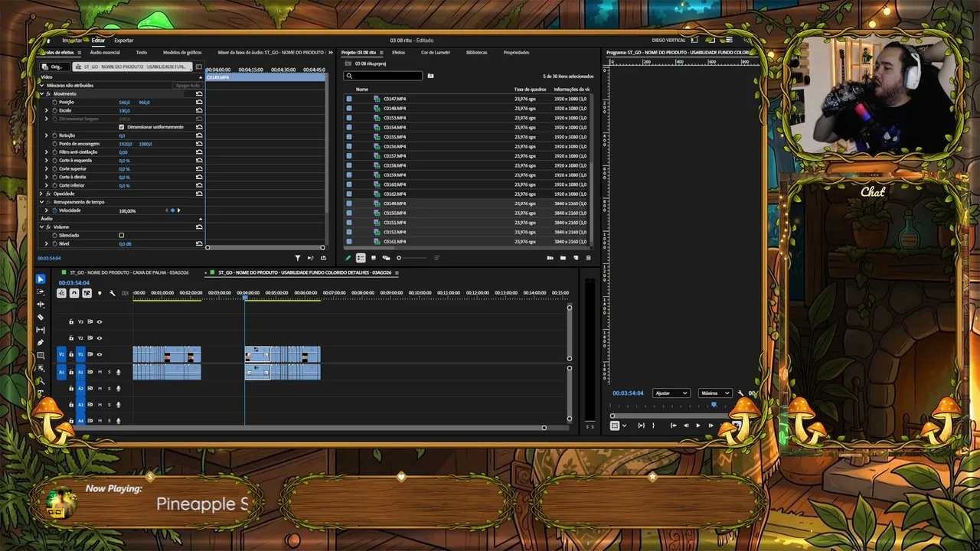The height and width of the screenshot is (551, 980).
Task: Hide video track V1 with eye icon
Action: click(x=99, y=354)
